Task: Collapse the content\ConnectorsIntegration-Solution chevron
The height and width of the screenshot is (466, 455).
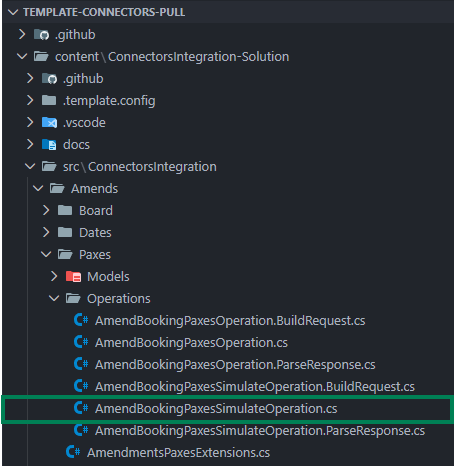Action: click(x=22, y=56)
